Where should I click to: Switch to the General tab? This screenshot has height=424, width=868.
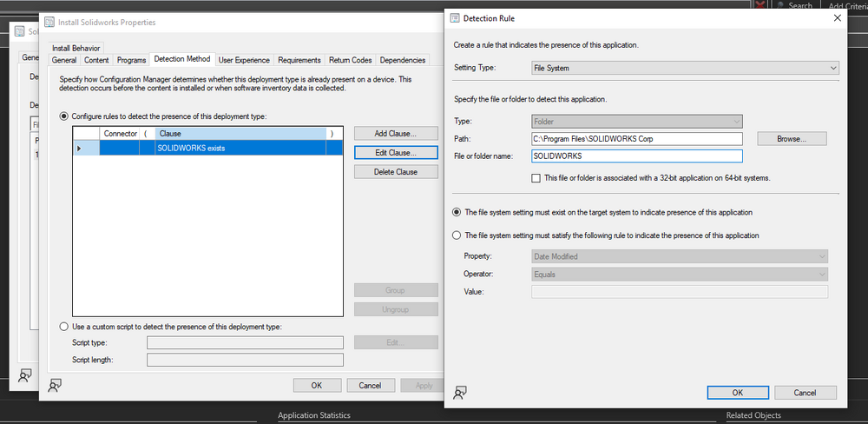pyautogui.click(x=64, y=60)
